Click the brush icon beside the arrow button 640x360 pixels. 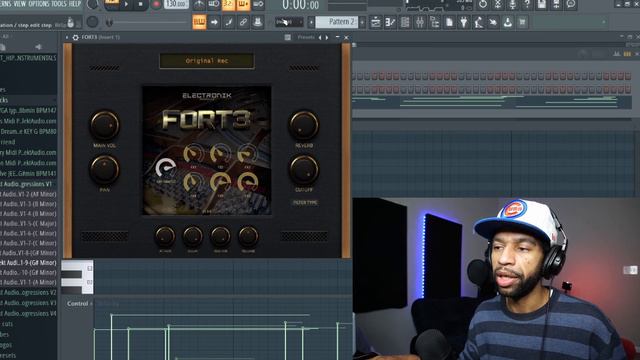[x=229, y=22]
